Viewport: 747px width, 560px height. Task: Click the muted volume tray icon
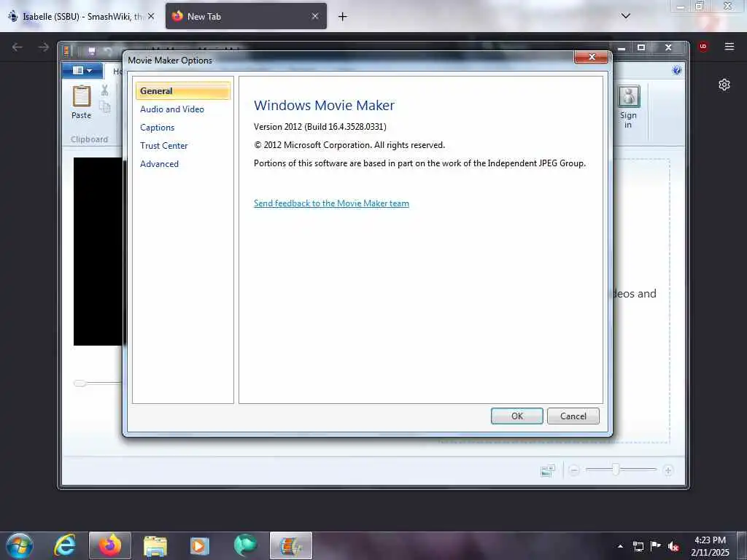pos(673,546)
